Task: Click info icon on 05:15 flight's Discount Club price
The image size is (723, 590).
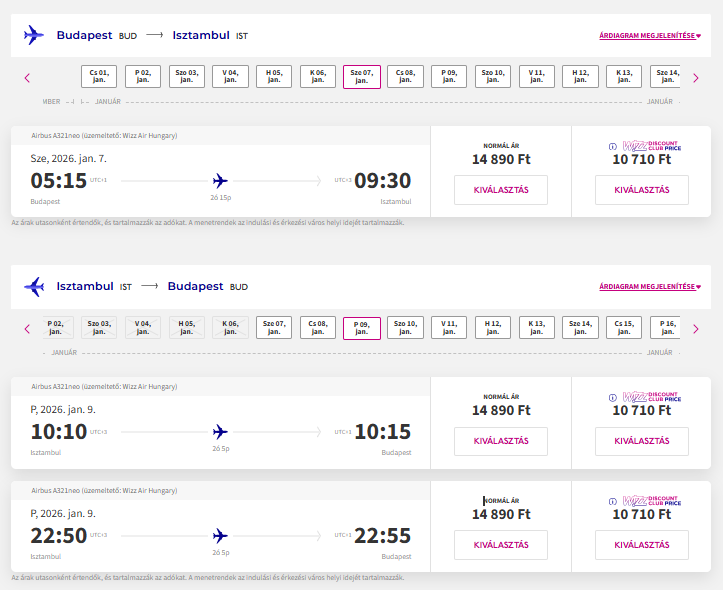Action: (x=612, y=146)
